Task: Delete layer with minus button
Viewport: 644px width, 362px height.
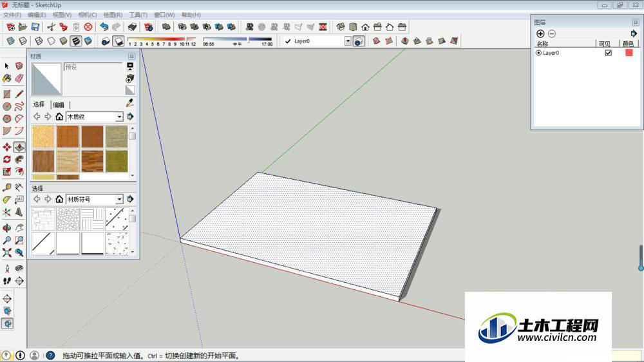Action: click(x=552, y=33)
